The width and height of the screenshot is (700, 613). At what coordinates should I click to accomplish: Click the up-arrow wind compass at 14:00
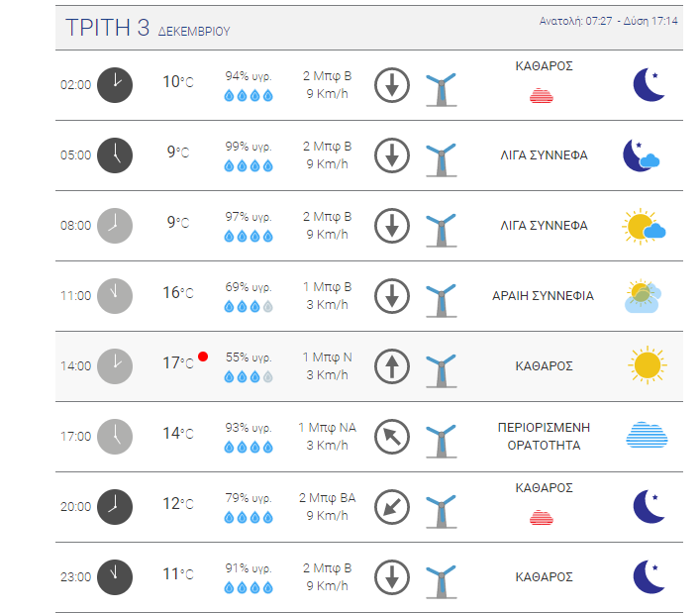point(392,366)
